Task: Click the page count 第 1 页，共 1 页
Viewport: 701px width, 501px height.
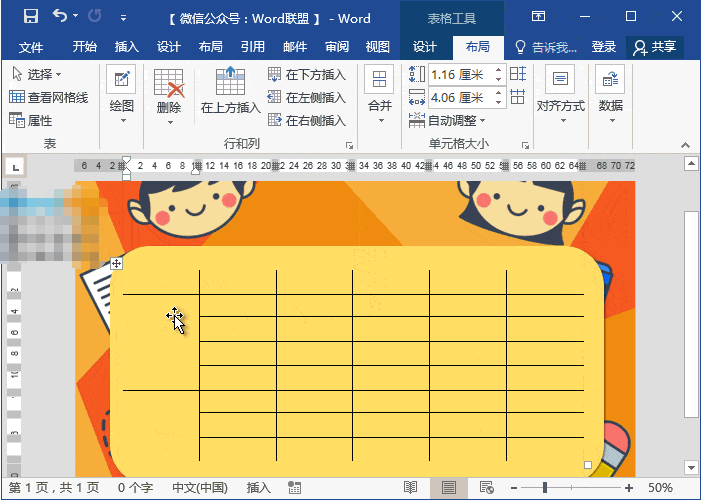Action: pyautogui.click(x=54, y=488)
